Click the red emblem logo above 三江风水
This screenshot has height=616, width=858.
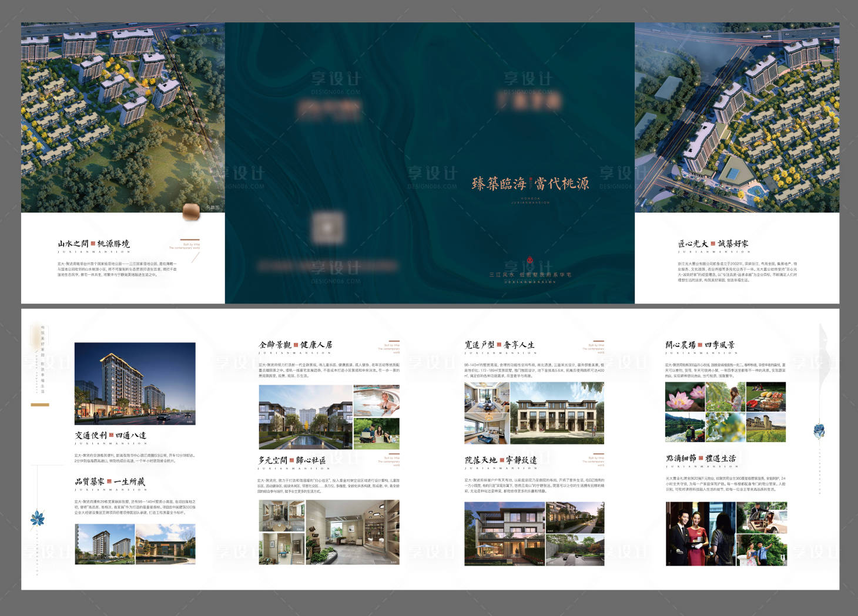(529, 260)
